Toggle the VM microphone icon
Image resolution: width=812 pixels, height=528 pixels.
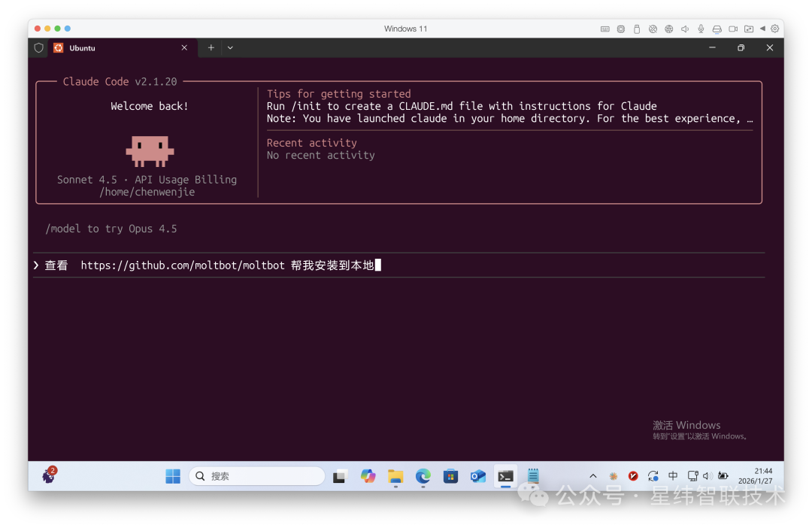coord(701,29)
